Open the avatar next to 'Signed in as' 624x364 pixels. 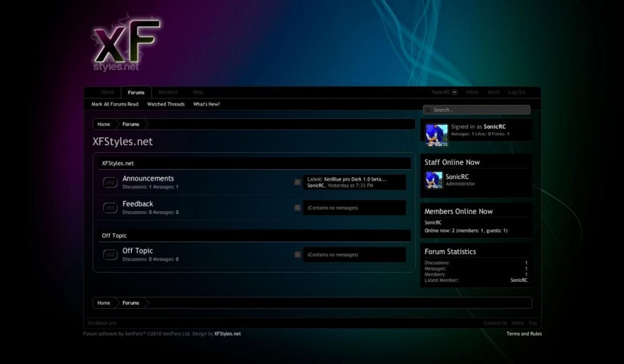click(436, 135)
